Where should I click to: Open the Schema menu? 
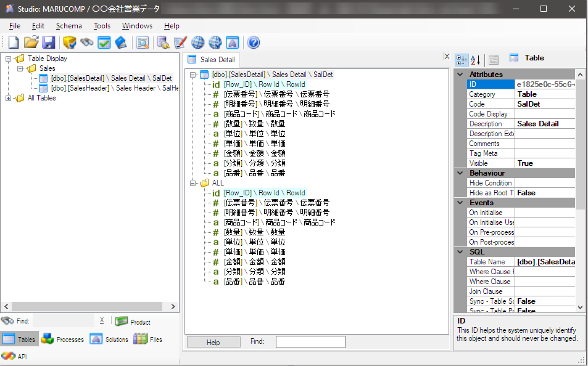click(68, 26)
